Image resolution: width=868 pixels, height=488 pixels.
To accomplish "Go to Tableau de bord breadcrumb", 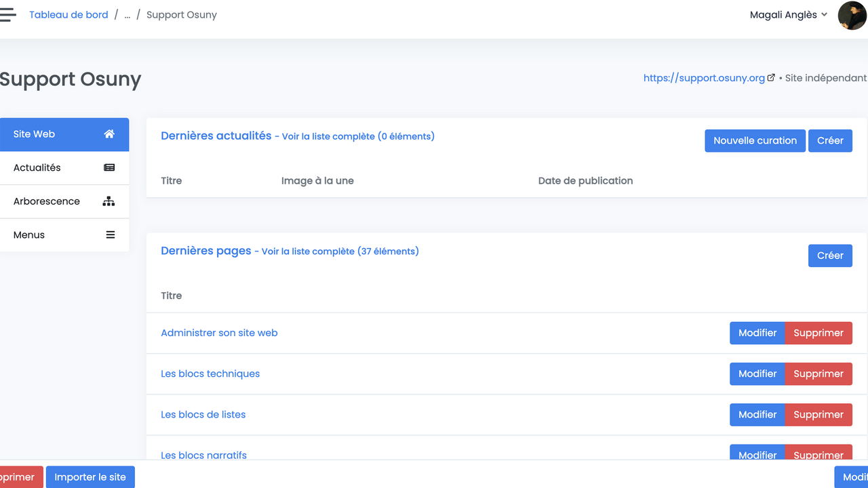I will point(68,15).
